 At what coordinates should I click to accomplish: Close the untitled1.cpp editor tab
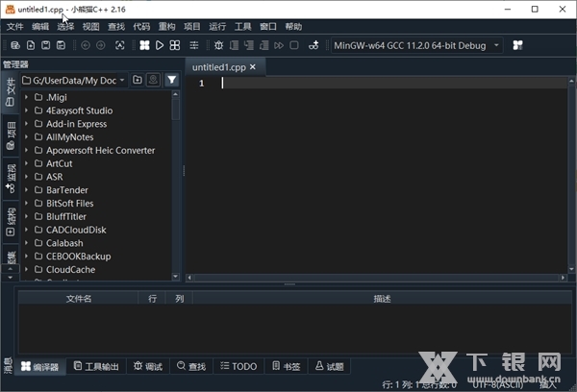coord(253,67)
